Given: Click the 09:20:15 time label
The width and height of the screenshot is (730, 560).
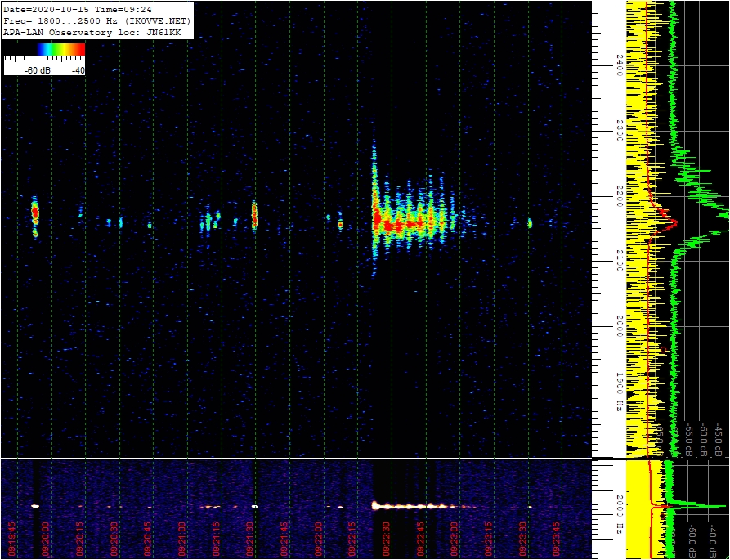Looking at the screenshot, I should [x=79, y=538].
